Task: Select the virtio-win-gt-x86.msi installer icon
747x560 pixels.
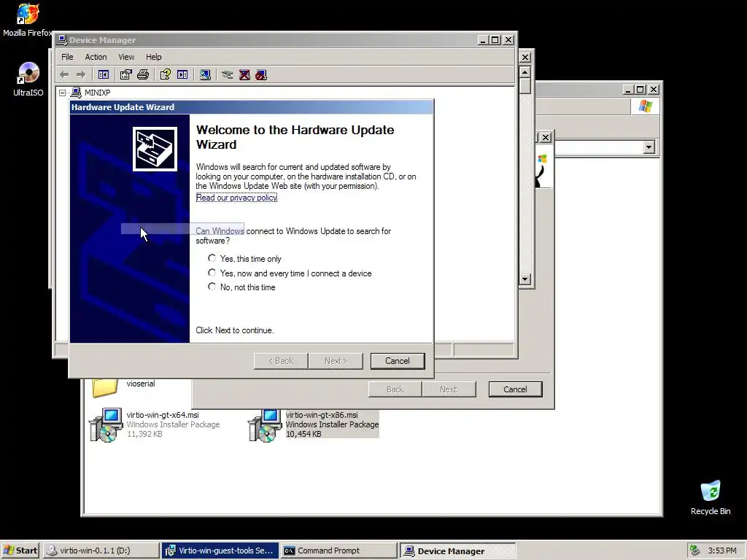Action: (265, 425)
